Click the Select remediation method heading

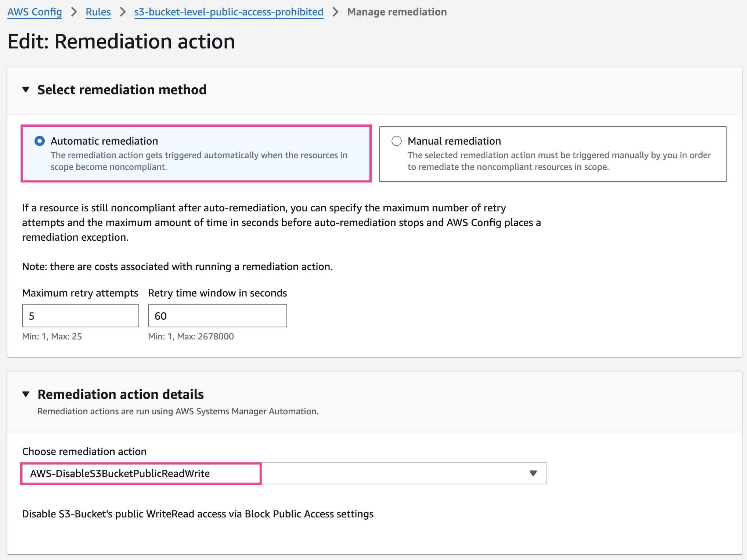[x=122, y=90]
